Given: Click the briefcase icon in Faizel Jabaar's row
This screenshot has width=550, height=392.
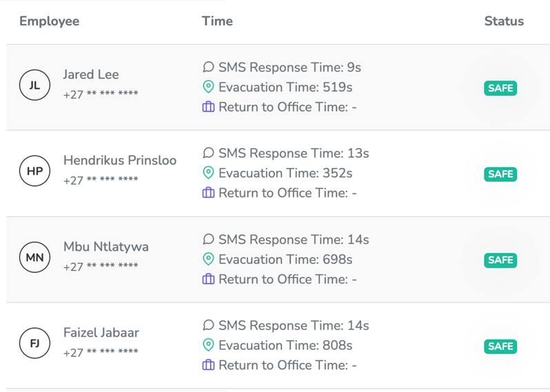Looking at the screenshot, I should coord(208,365).
